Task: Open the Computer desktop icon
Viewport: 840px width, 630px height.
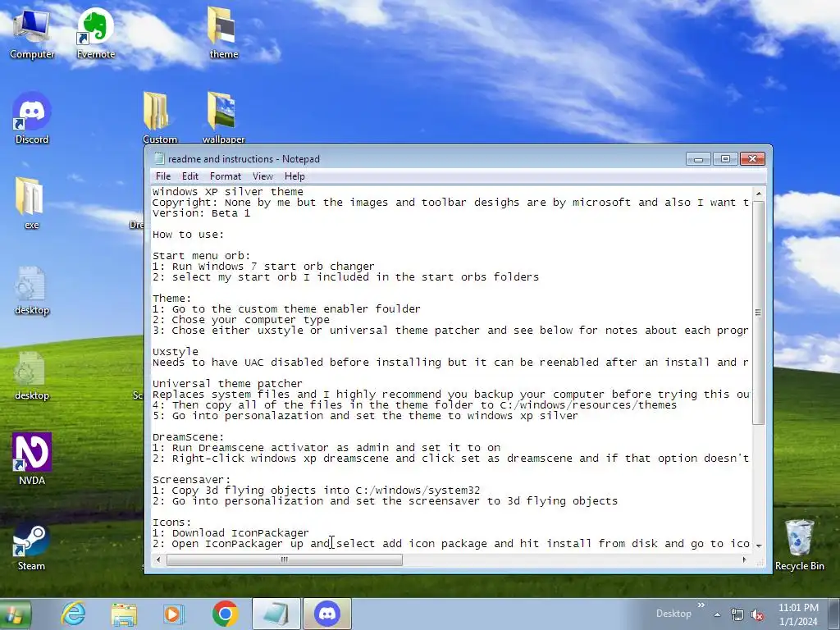Action: 32,33
